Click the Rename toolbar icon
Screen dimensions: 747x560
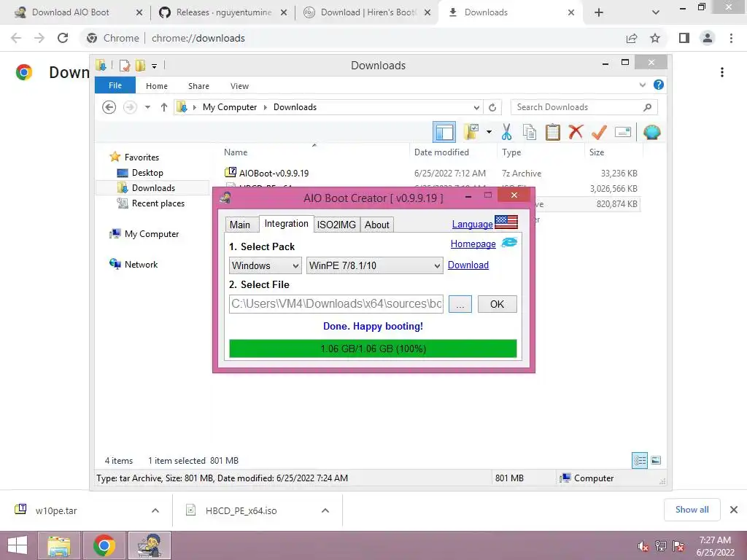623,132
